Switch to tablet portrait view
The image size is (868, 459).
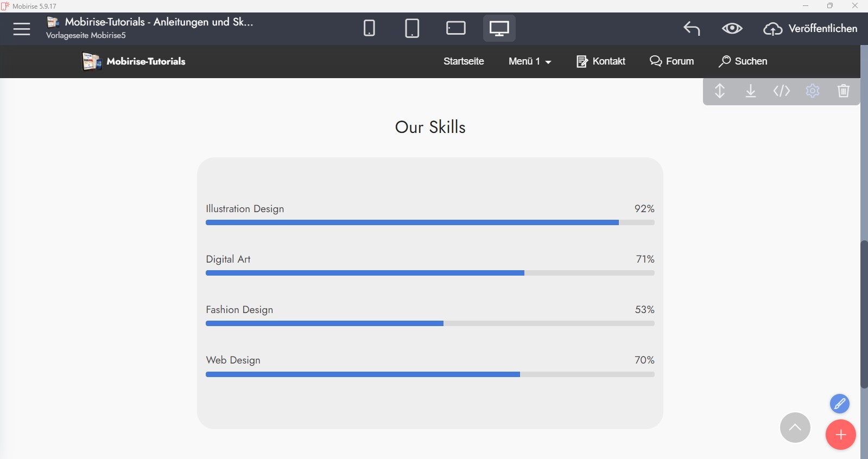point(412,28)
